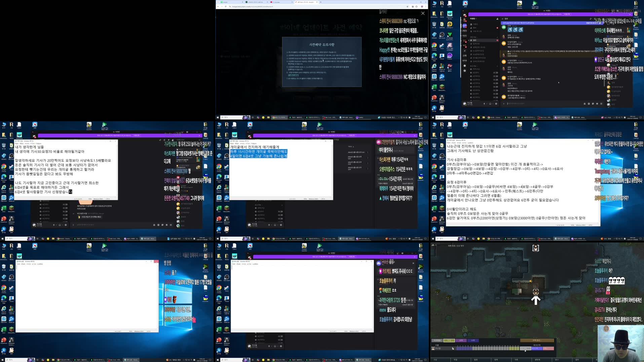Click the notification bell in Discord's channel header

point(497,19)
